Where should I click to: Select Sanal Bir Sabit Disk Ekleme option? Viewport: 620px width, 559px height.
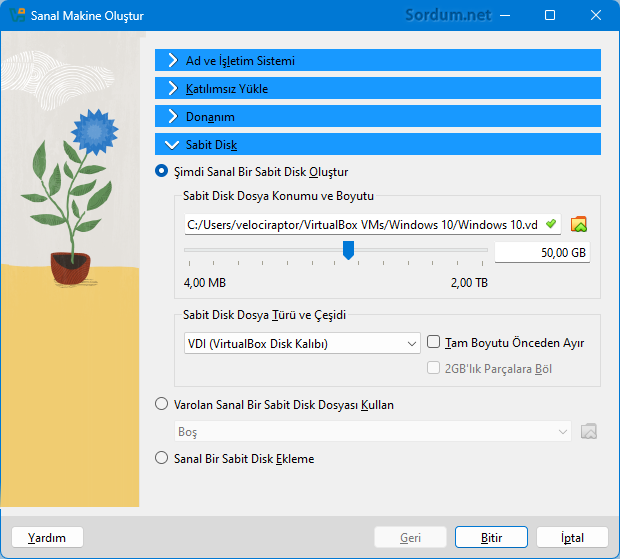161,458
